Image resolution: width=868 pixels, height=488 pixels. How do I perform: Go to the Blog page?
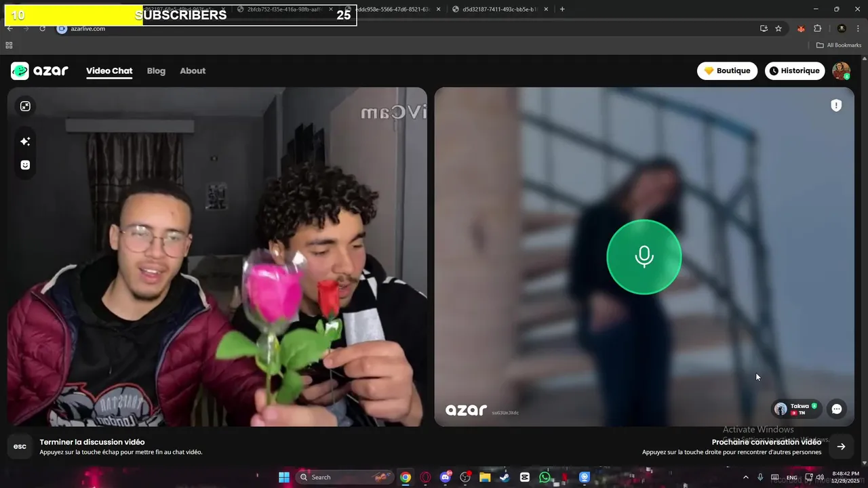point(156,70)
